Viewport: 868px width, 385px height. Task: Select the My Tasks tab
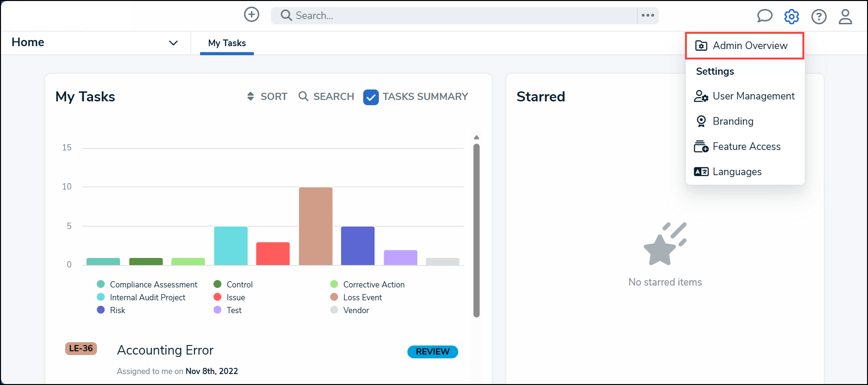[227, 43]
